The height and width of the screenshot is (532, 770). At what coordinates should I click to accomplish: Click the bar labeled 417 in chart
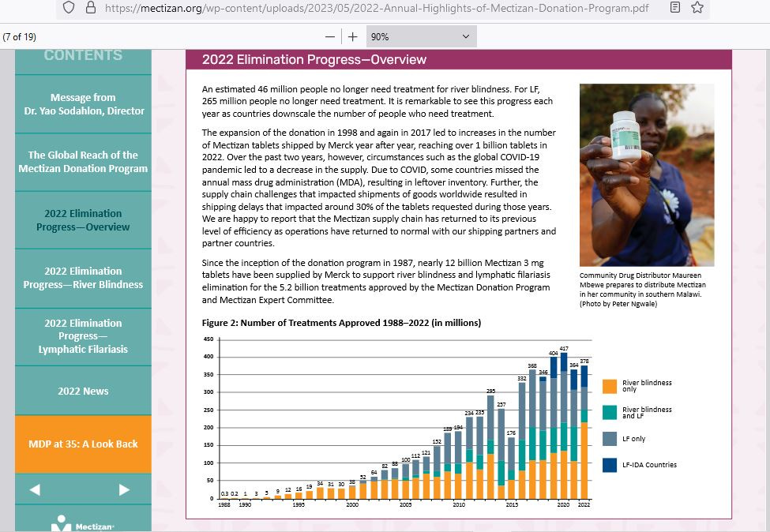[x=564, y=425]
